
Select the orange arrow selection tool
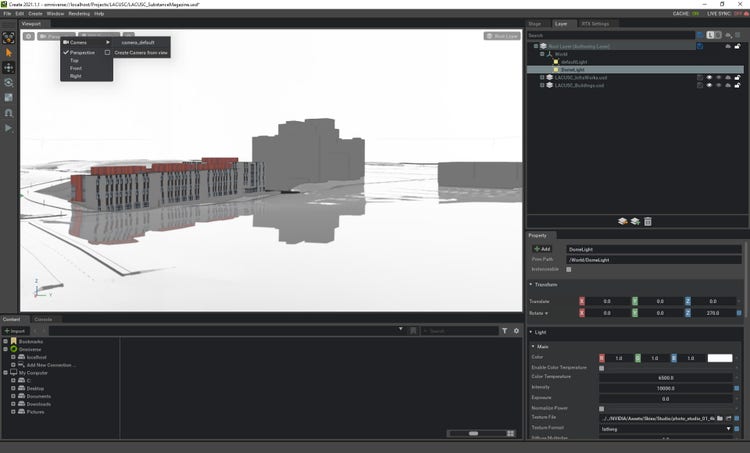[9, 53]
